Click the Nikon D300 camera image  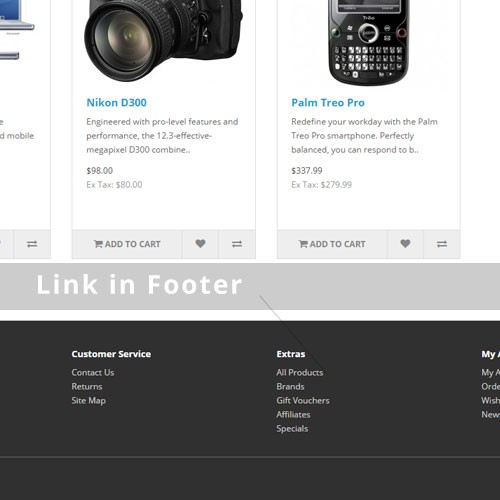(163, 39)
